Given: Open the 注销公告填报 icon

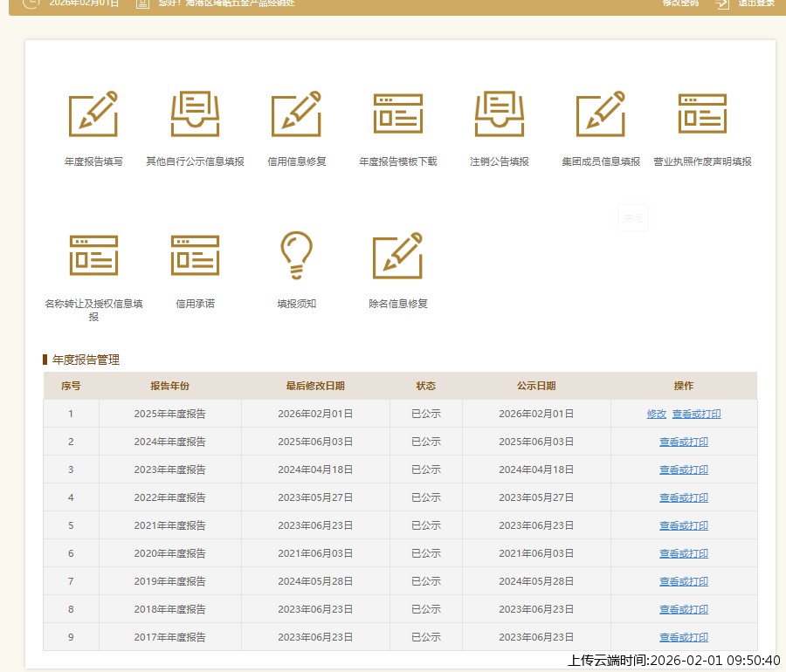Looking at the screenshot, I should click(500, 114).
